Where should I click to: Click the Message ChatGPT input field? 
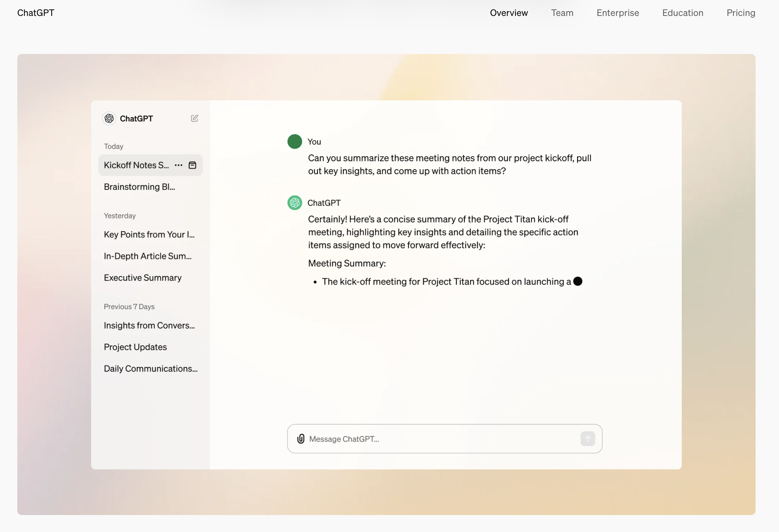(444, 439)
